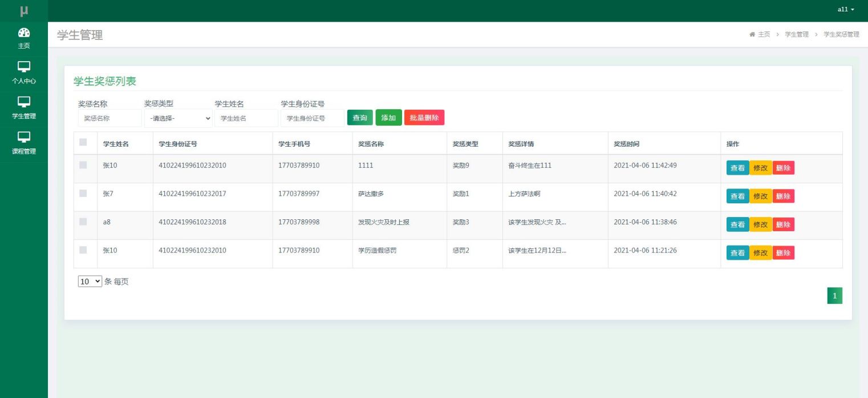Image resolution: width=868 pixels, height=398 pixels.
Task: Delete the 1111 reward record
Action: click(783, 168)
